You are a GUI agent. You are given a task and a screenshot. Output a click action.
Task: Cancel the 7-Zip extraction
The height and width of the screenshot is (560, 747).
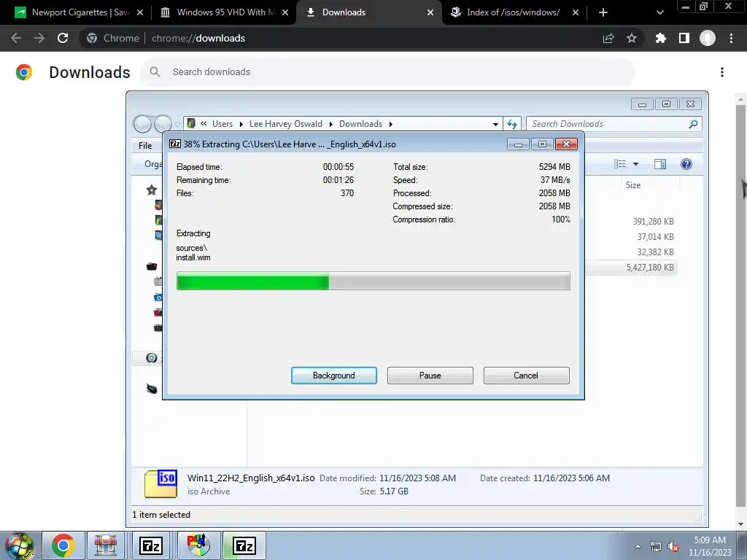point(526,376)
